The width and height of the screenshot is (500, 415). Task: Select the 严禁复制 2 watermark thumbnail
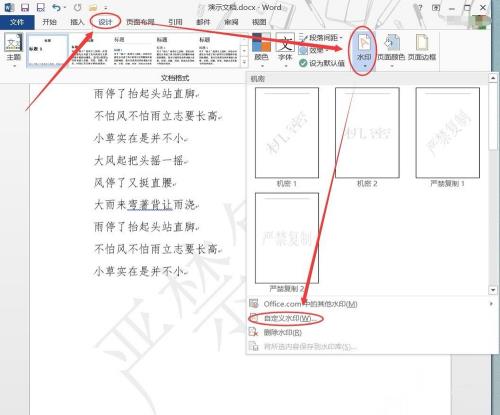click(287, 242)
